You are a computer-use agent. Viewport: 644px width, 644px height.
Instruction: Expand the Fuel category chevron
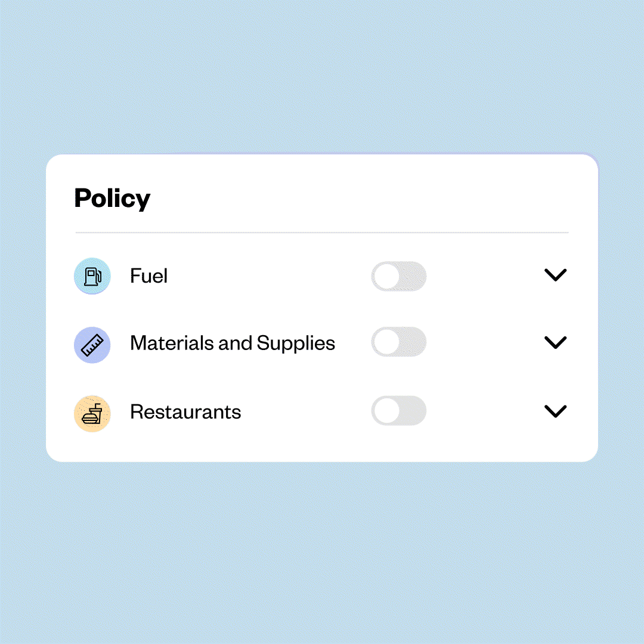coord(555,275)
